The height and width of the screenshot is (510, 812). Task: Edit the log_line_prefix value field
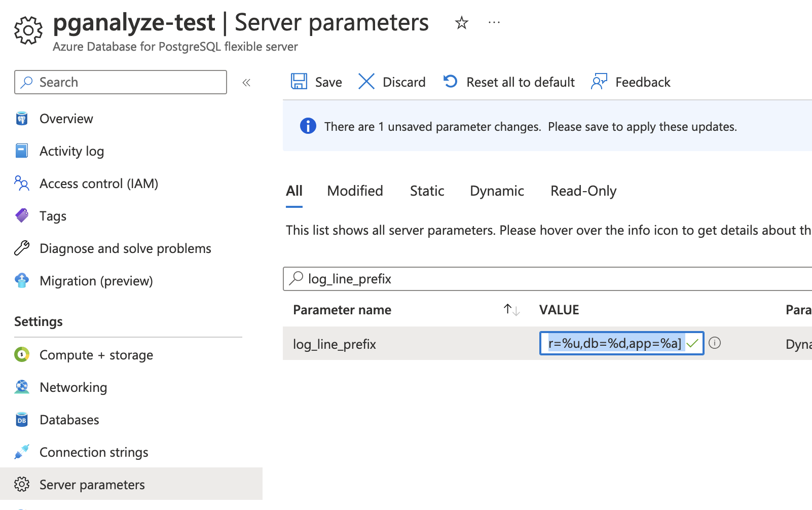[621, 343]
